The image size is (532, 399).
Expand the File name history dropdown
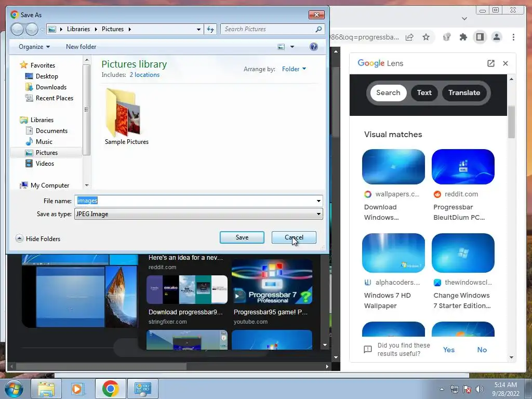click(318, 201)
